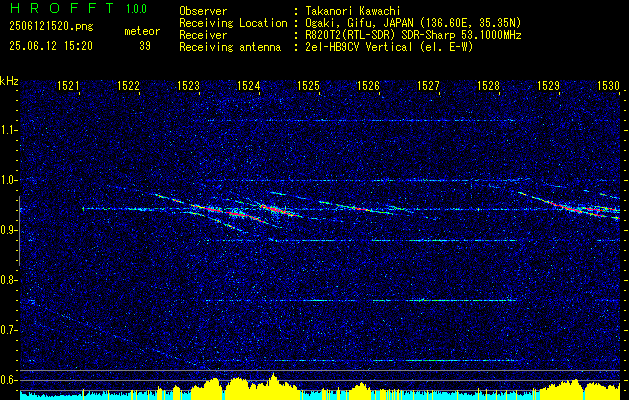The image size is (629, 400).
Task: Click the red echo trace near 1529
Action: (568, 206)
